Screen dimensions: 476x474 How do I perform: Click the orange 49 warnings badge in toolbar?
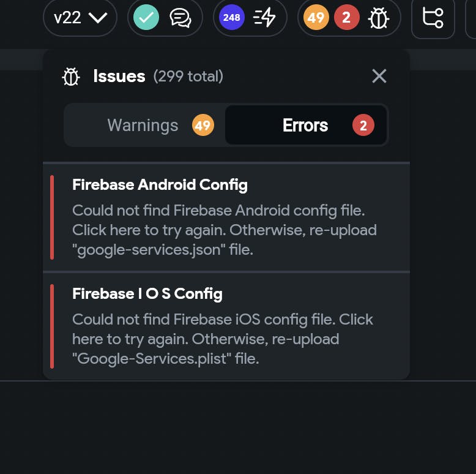click(316, 17)
